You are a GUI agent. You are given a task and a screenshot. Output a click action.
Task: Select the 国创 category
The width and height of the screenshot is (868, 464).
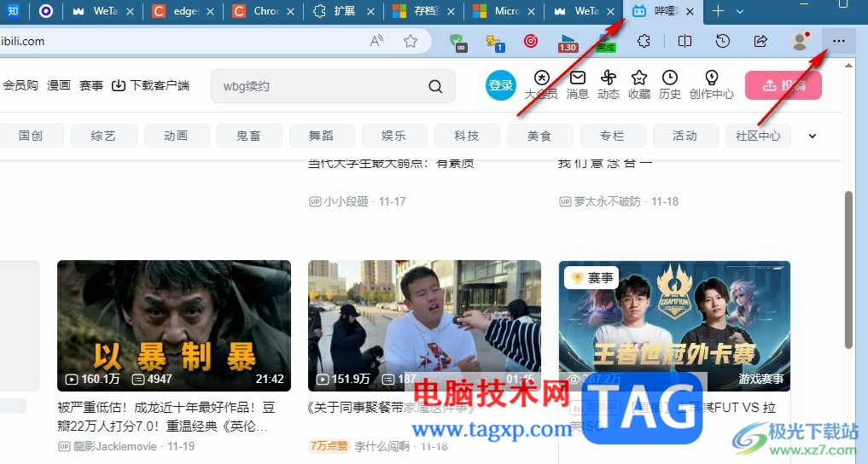(31, 136)
